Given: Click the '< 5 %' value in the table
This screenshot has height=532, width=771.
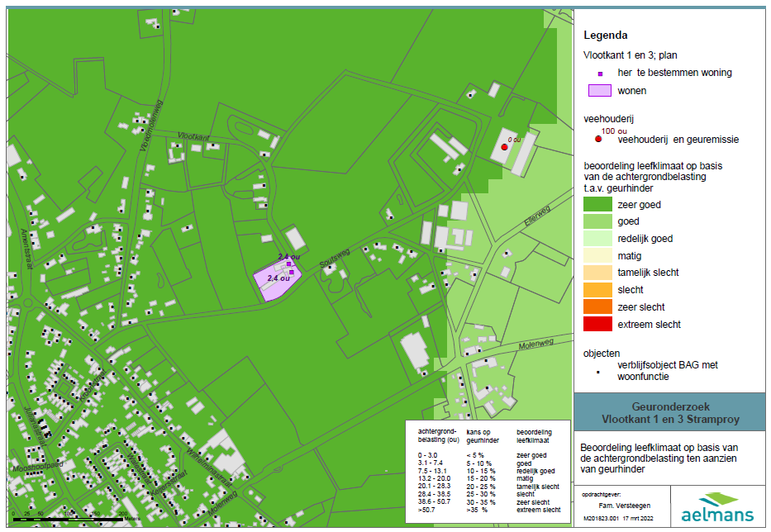Looking at the screenshot, I should [x=475, y=455].
